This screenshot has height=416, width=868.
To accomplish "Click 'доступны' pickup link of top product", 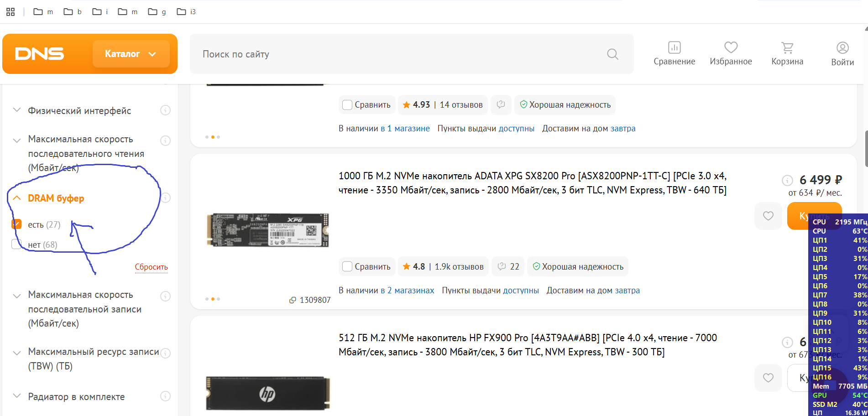I will 517,129.
